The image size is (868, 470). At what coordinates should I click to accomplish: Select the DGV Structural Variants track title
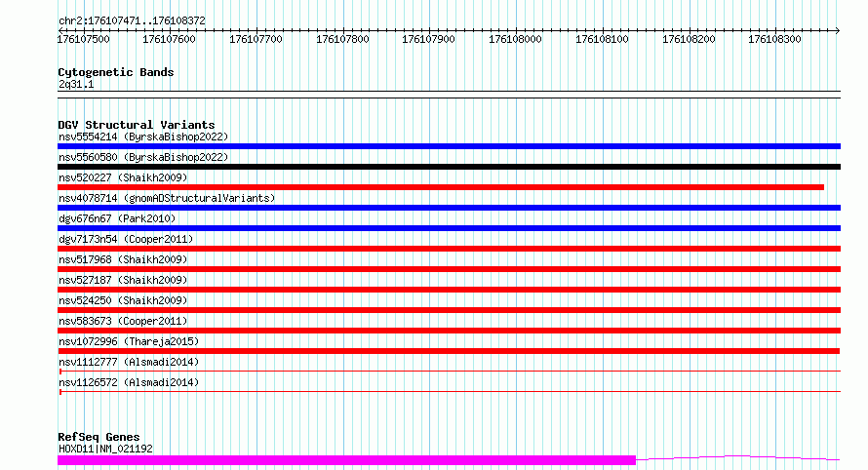tap(137, 125)
